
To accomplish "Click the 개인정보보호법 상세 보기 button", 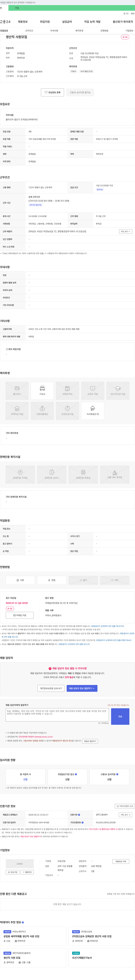I will coord(51,688).
